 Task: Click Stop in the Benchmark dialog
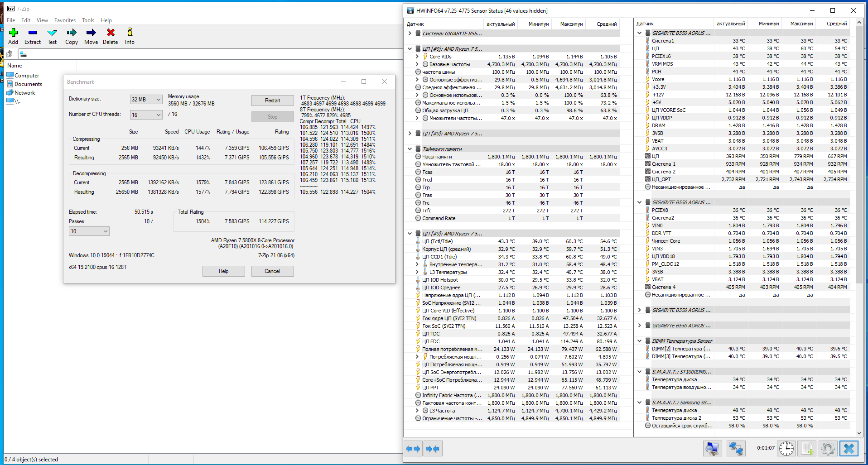click(x=272, y=117)
